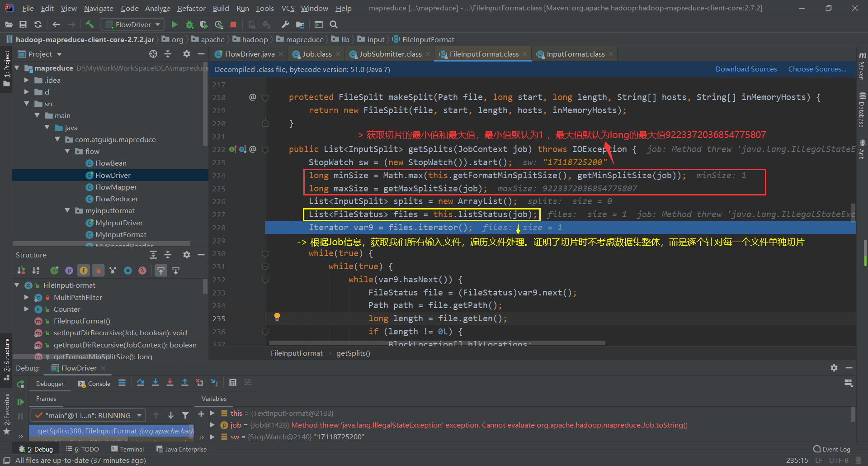
Task: Click Save All icon
Action: [23, 24]
